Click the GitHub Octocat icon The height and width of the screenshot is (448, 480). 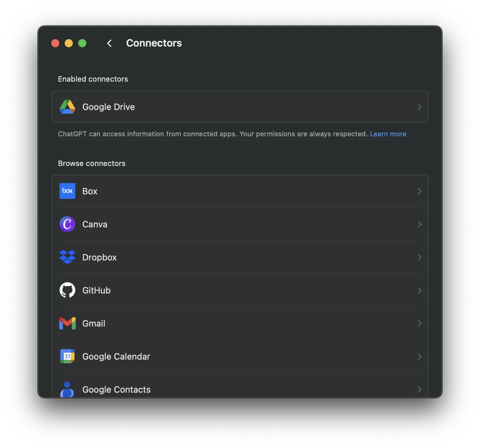(x=67, y=290)
